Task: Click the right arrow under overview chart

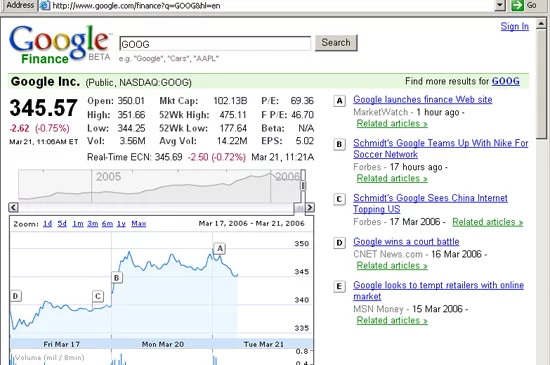Action: tap(310, 207)
